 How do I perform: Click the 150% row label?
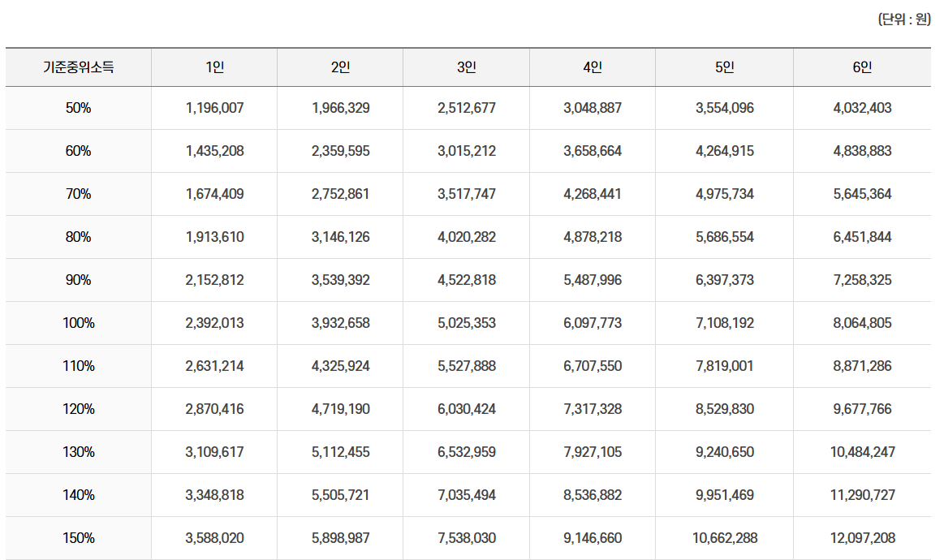(78, 538)
